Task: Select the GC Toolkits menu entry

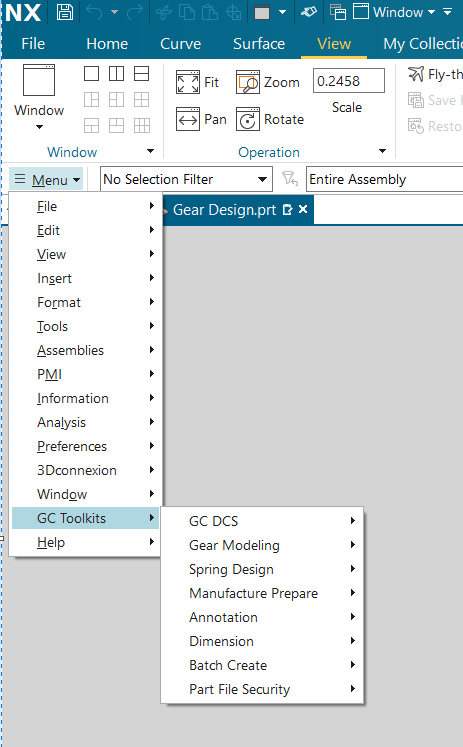Action: point(86,518)
